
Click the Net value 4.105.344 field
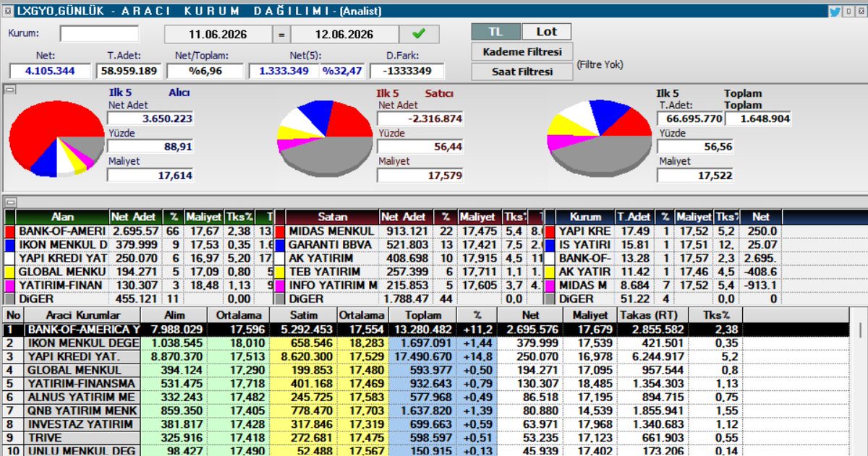click(x=51, y=71)
